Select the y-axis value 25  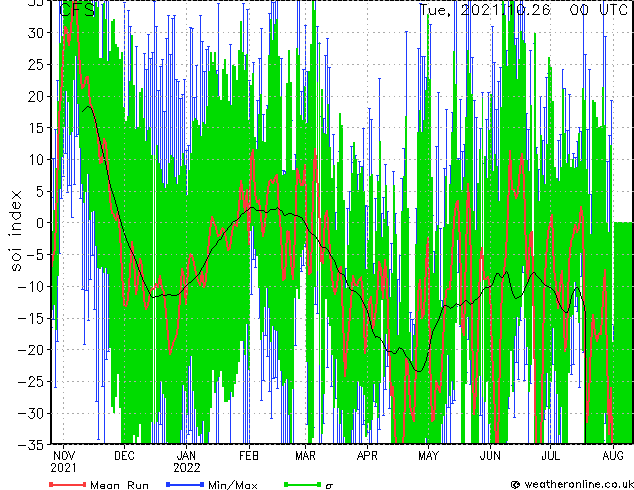[x=36, y=64]
